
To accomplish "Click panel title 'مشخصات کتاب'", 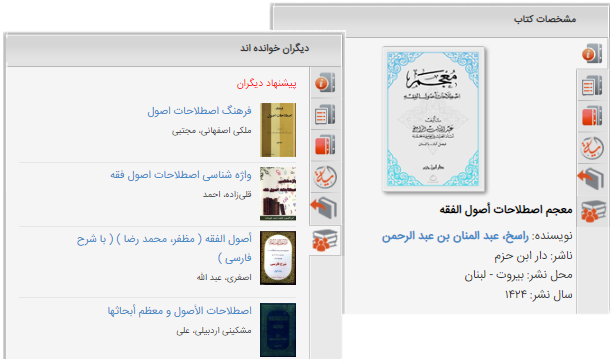I will (x=545, y=19).
